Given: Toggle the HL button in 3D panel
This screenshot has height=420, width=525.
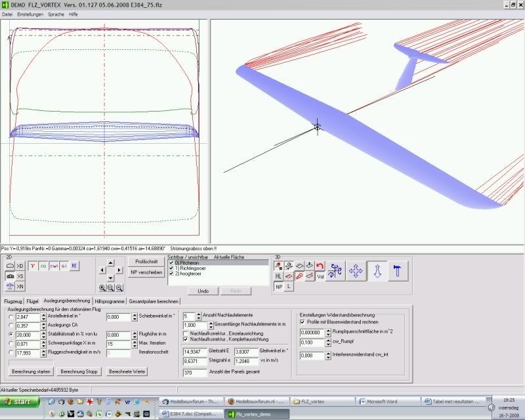Looking at the screenshot, I should 278,276.
